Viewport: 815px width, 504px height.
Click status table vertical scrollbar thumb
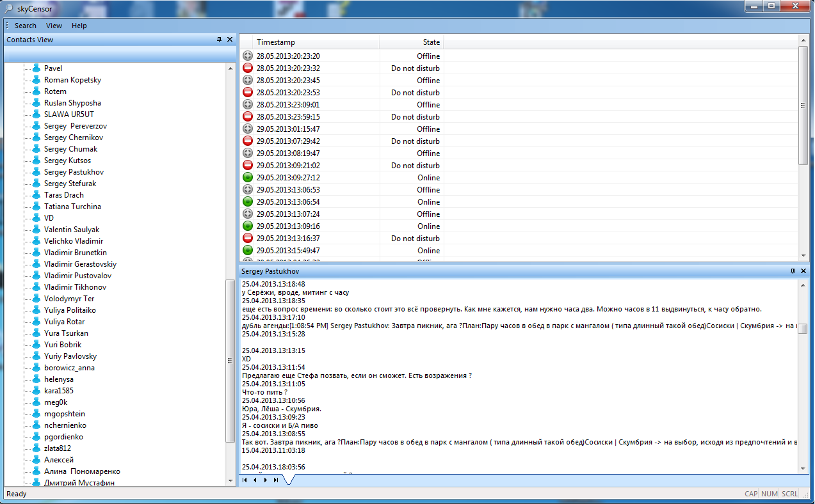803,106
